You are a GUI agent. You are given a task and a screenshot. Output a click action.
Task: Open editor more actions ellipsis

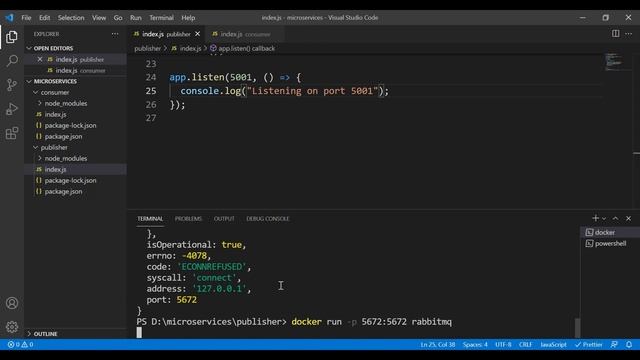point(629,33)
